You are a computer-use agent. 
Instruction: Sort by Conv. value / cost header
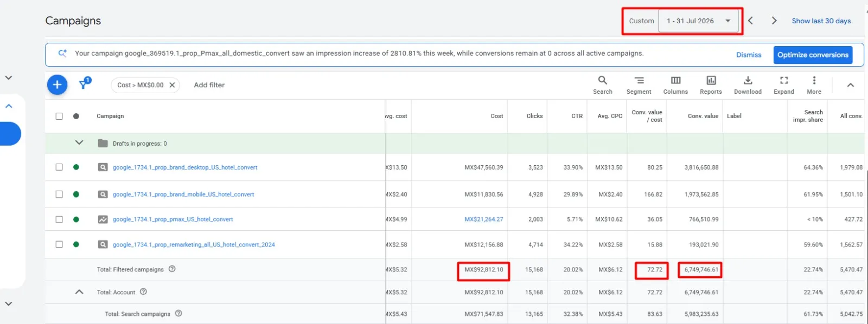coord(647,116)
